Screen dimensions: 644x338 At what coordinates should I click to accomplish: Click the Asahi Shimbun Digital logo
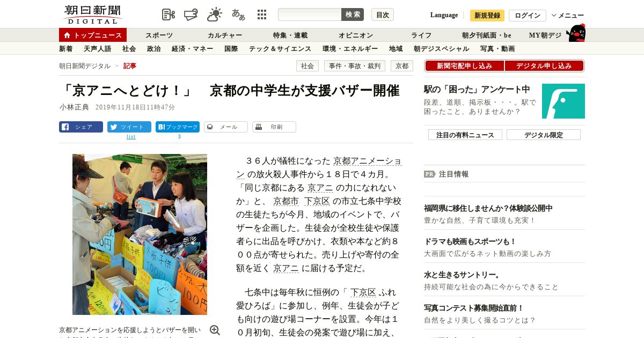point(92,14)
